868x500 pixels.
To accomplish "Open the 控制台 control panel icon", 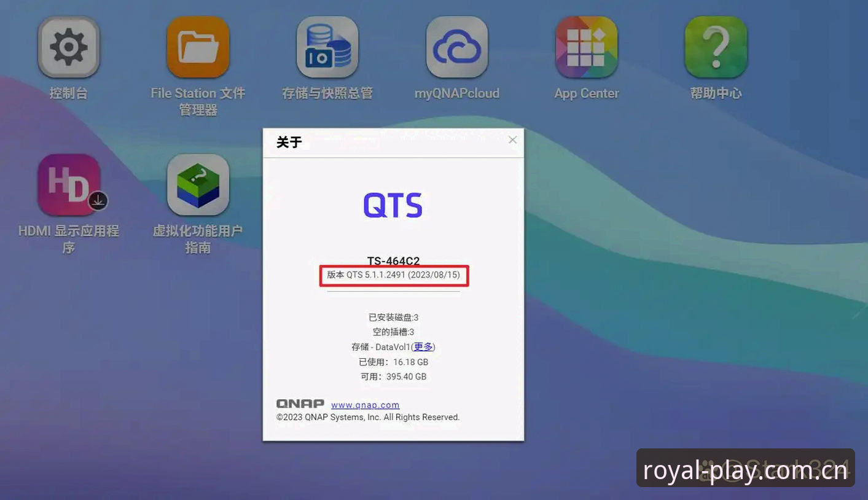I will tap(68, 47).
